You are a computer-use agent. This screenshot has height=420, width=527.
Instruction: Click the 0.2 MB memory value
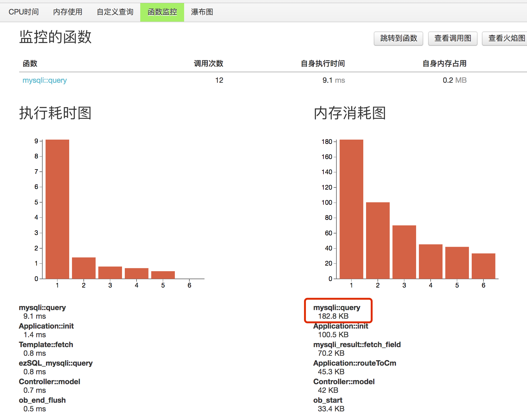click(455, 80)
